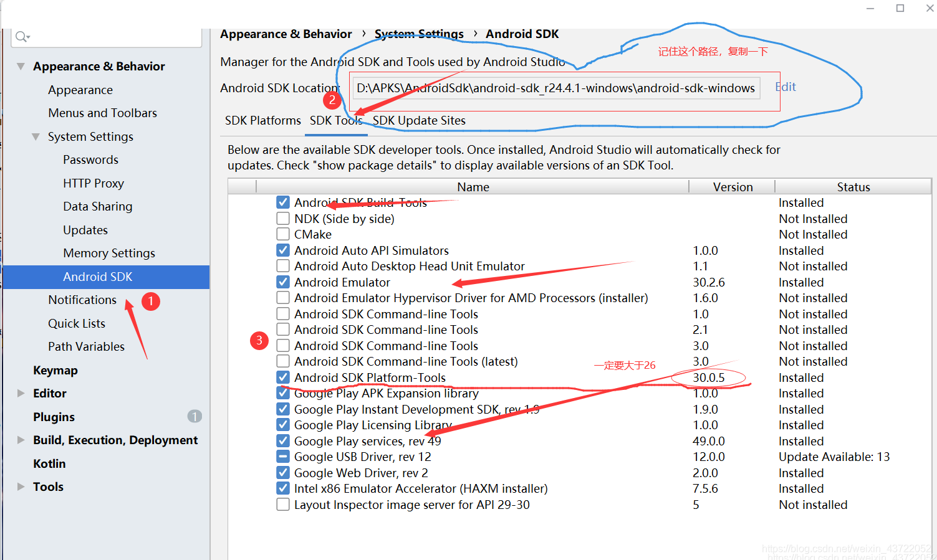Screen dimensions: 937x560
Task: Uncheck Google Play APK Expansion library
Action: tap(283, 393)
